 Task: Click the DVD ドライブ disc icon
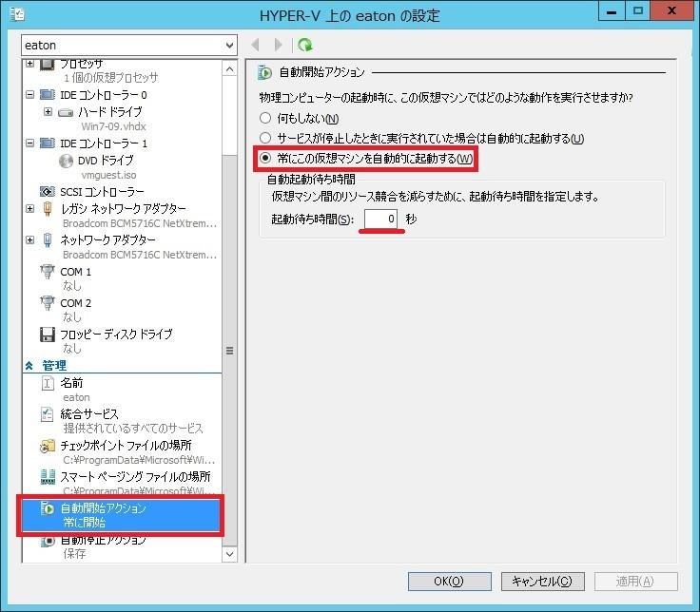click(66, 161)
